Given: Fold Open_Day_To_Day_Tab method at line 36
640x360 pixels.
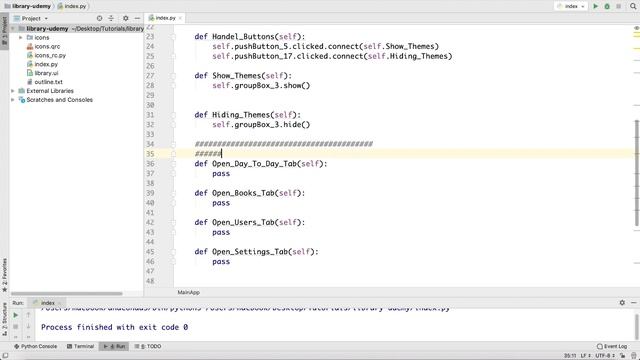Looking at the screenshot, I should tap(173, 164).
